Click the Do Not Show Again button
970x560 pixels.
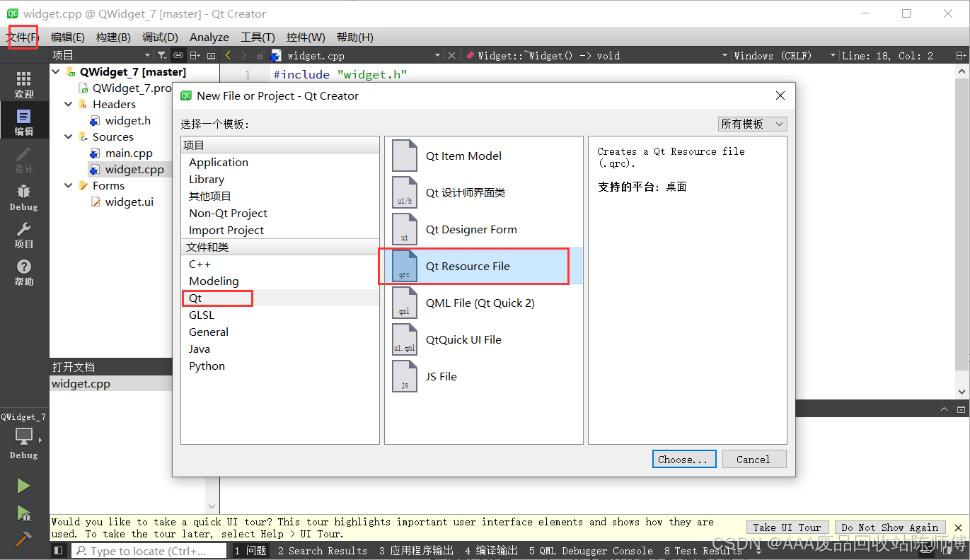pyautogui.click(x=889, y=527)
